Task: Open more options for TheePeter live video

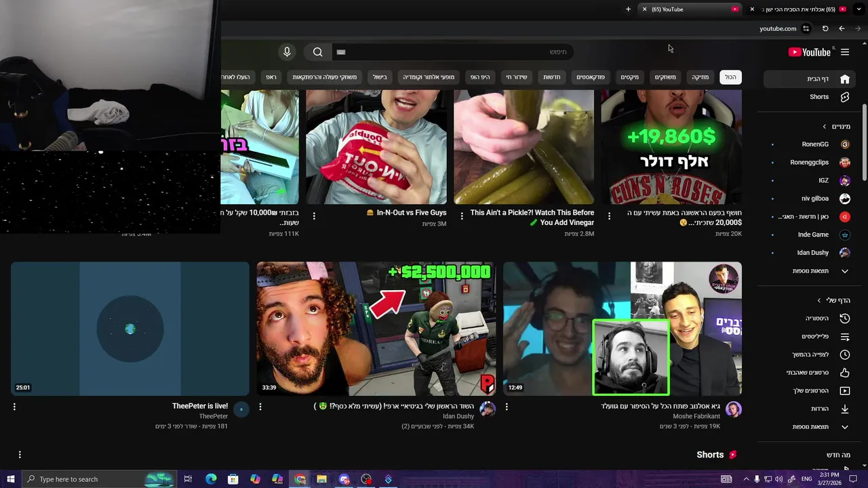Action: tap(14, 407)
